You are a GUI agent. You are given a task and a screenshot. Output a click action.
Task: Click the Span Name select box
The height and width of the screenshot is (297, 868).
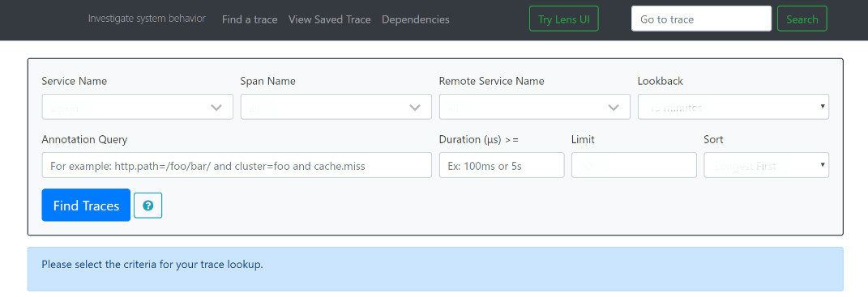tap(336, 107)
